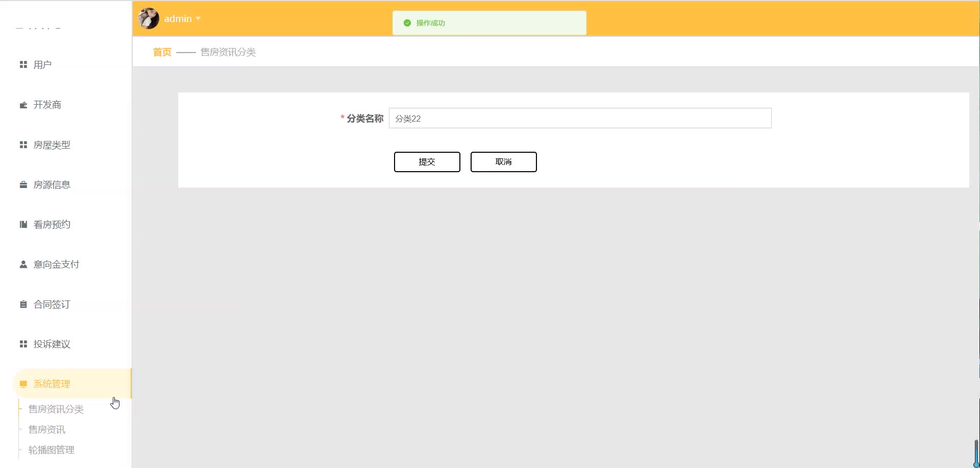Click the 房源信息 briefcase icon

point(23,185)
